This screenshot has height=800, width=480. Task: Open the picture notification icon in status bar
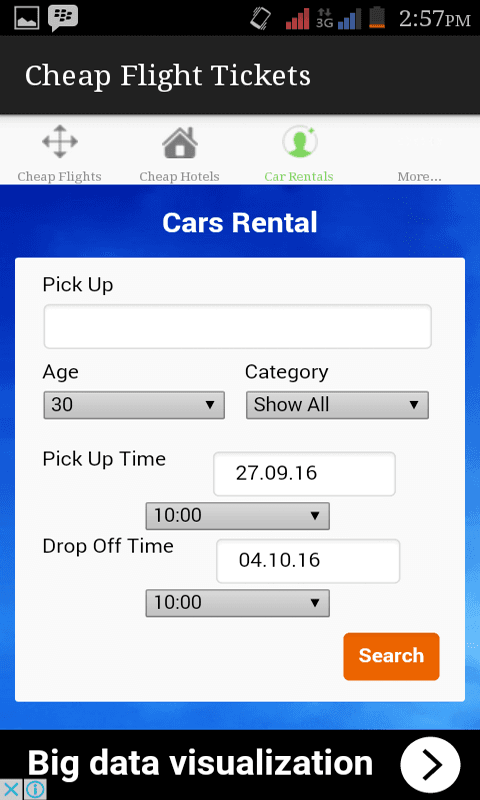click(27, 18)
